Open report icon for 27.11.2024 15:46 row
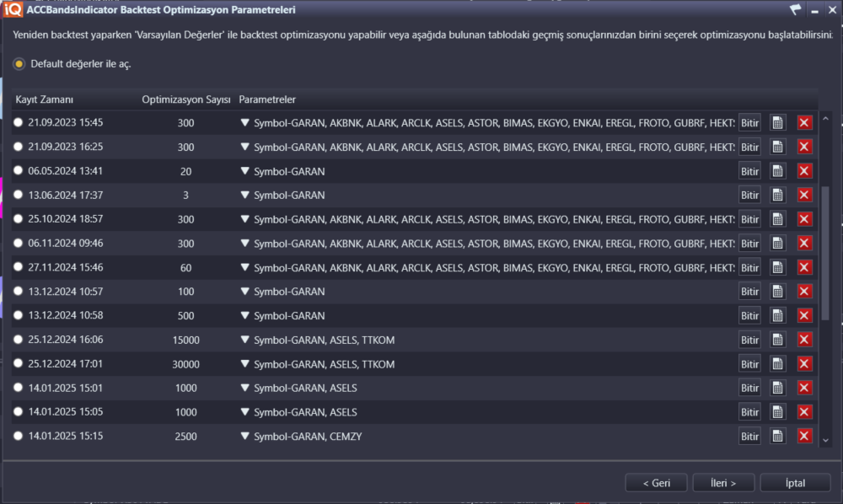 777,267
